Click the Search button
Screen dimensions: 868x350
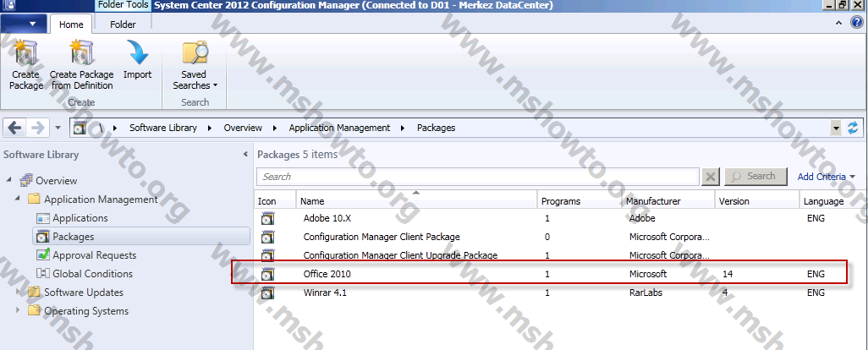click(x=755, y=177)
